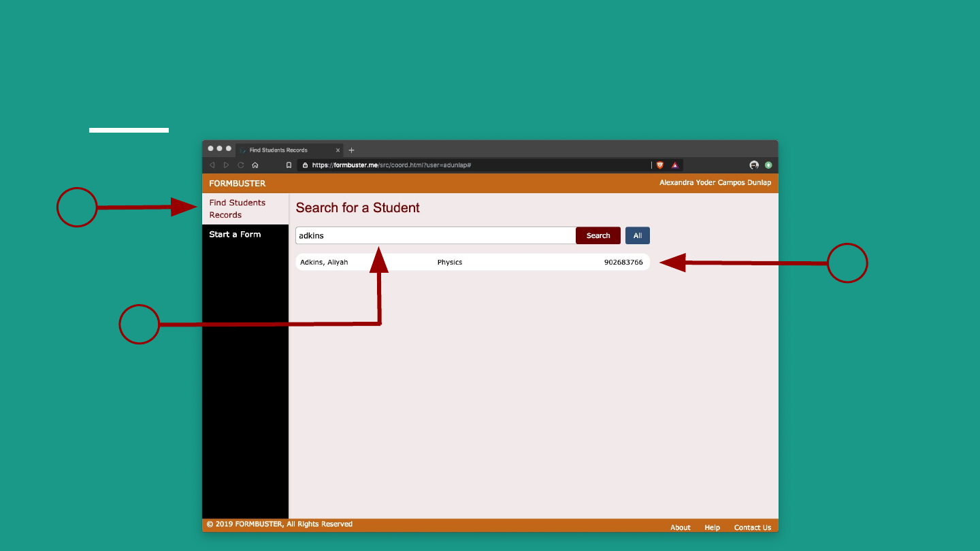
Task: Click the lock icon in the address bar
Action: point(305,165)
